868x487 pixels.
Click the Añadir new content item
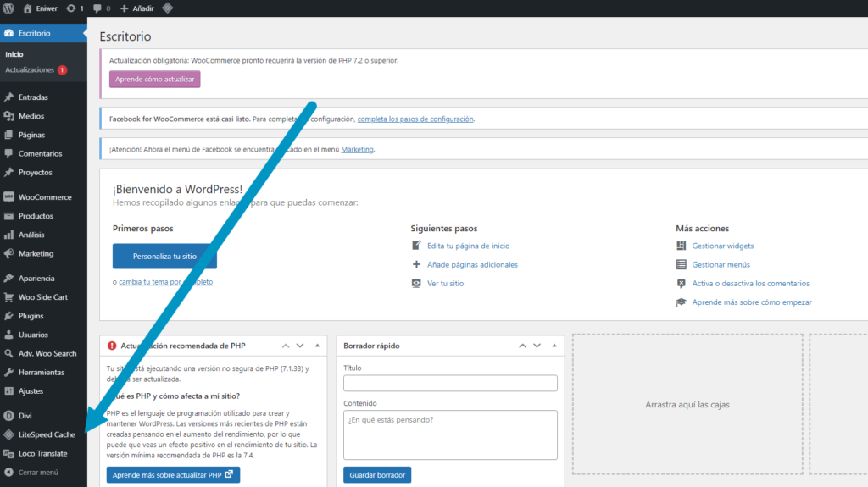pyautogui.click(x=136, y=8)
